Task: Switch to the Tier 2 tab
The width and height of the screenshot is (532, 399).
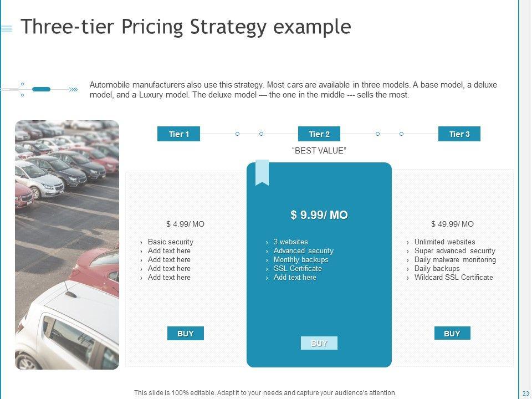Action: coord(319,134)
